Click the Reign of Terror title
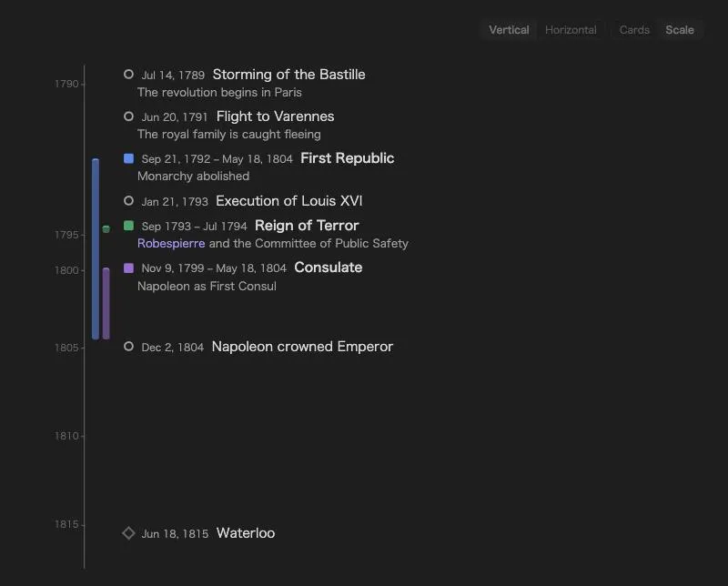This screenshot has width=728, height=586. (x=307, y=226)
